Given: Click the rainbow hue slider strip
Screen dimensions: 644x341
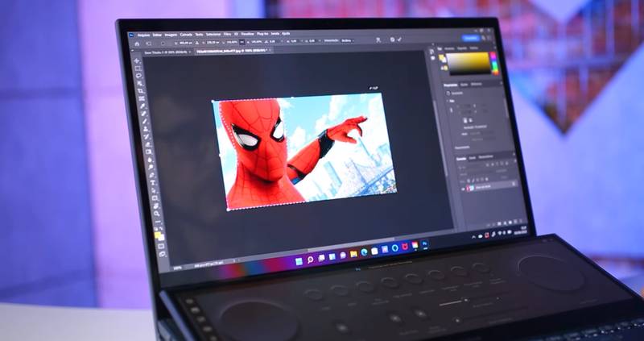Looking at the screenshot, I should pos(494,63).
